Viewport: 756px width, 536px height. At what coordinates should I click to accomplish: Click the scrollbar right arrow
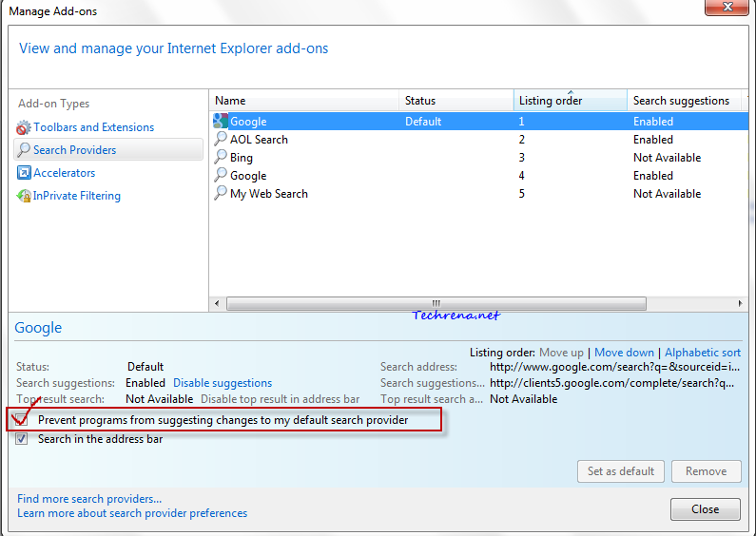pos(740,303)
